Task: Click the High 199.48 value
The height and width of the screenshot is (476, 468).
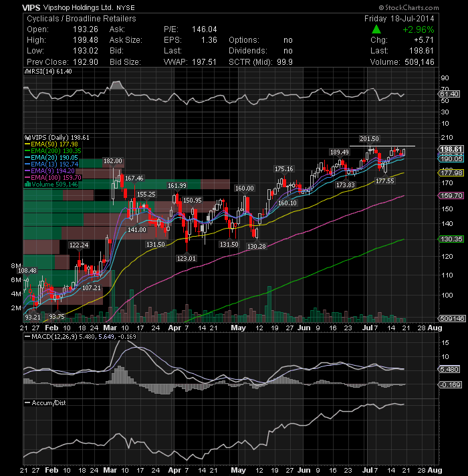Action: click(x=86, y=40)
